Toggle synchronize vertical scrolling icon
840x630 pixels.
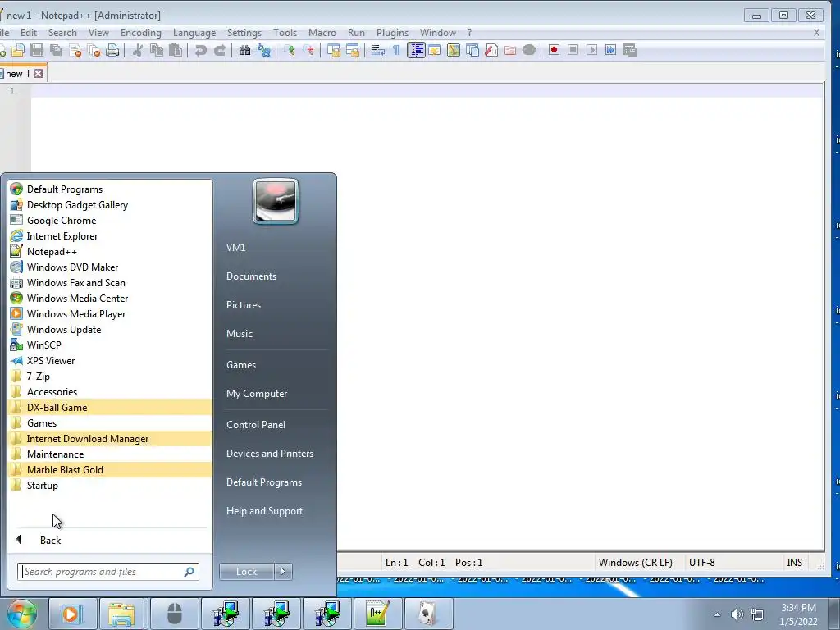[334, 50]
